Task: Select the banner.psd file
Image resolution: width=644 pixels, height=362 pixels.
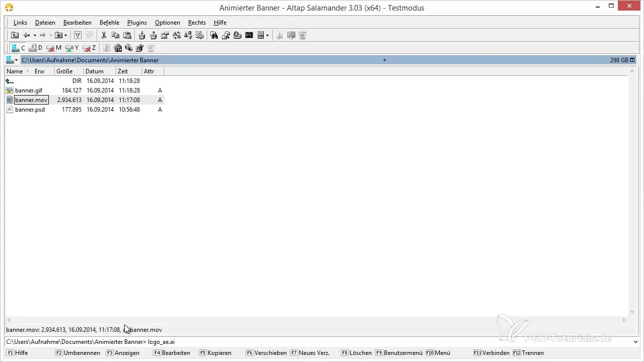Action: (x=85, y=110)
